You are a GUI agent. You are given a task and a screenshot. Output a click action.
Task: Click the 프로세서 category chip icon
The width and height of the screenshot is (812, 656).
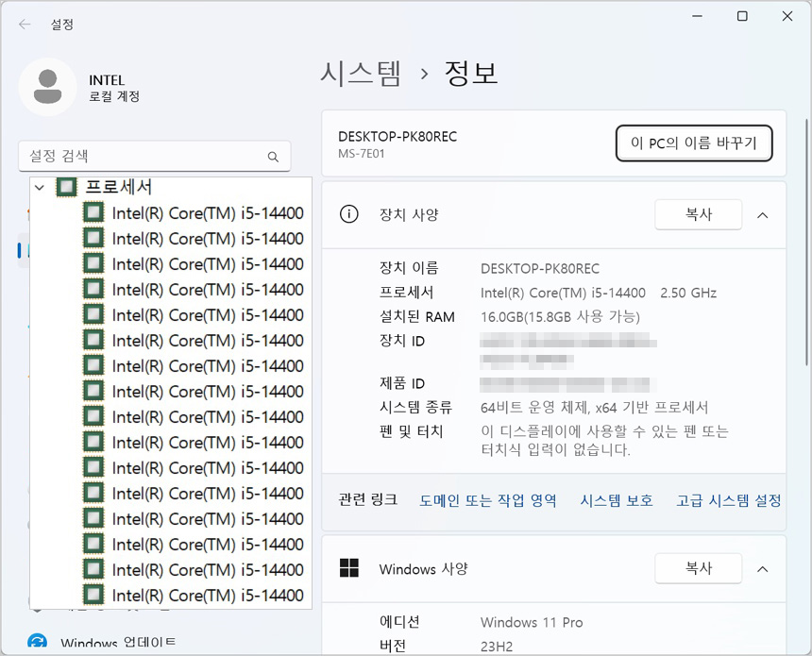(x=66, y=187)
